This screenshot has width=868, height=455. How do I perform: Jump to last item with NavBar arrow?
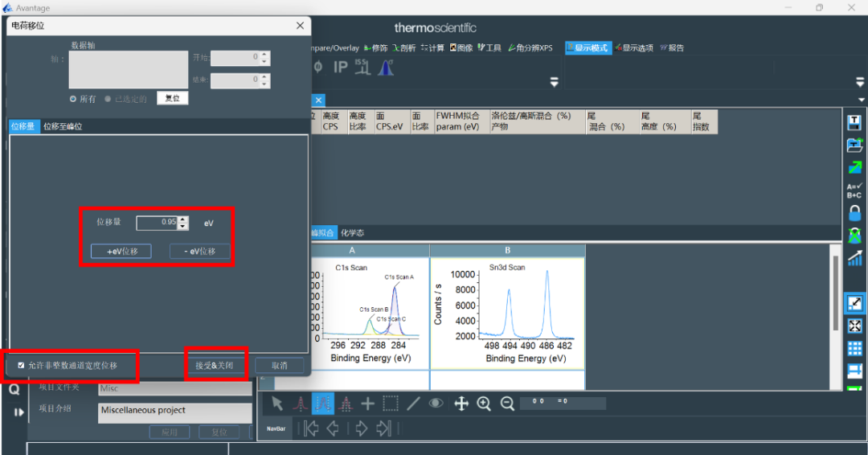tap(383, 428)
